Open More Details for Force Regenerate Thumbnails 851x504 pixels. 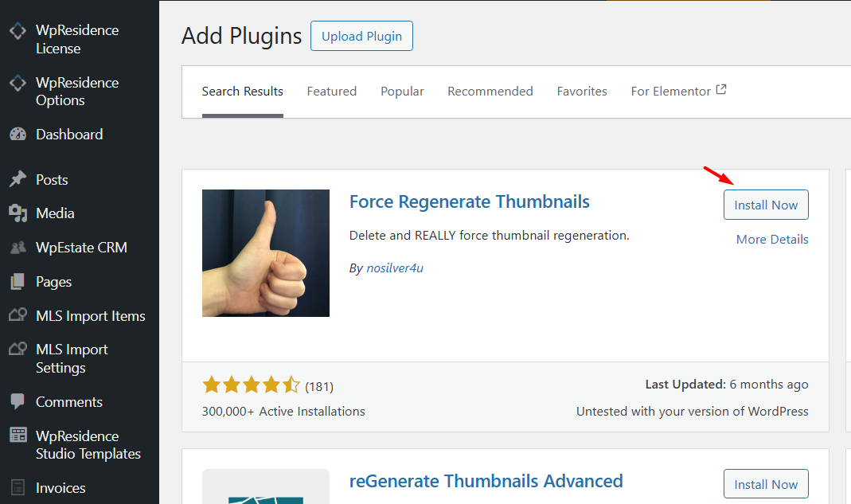[x=772, y=240]
